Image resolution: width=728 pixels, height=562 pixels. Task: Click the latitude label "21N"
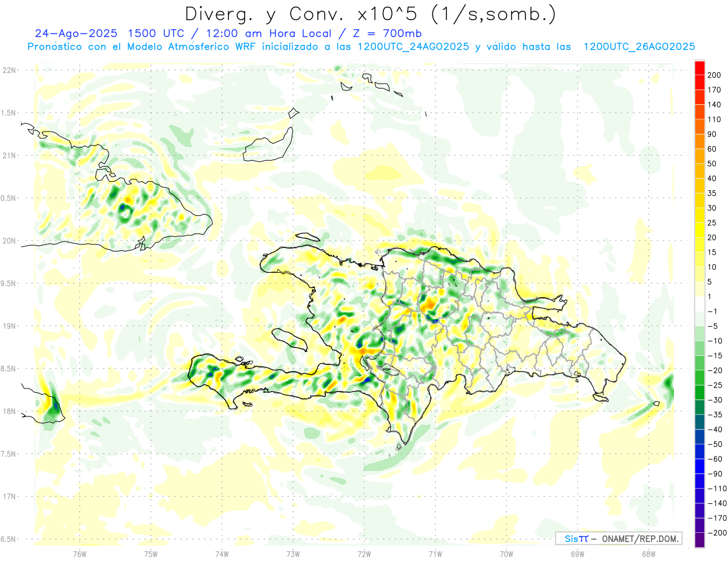pyautogui.click(x=9, y=156)
